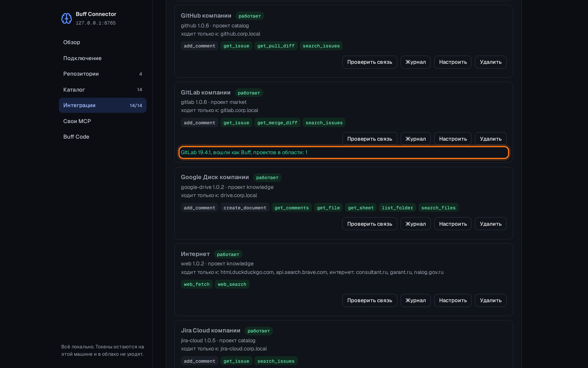Click the 127.0.0.1:8765 address text

[x=96, y=23]
